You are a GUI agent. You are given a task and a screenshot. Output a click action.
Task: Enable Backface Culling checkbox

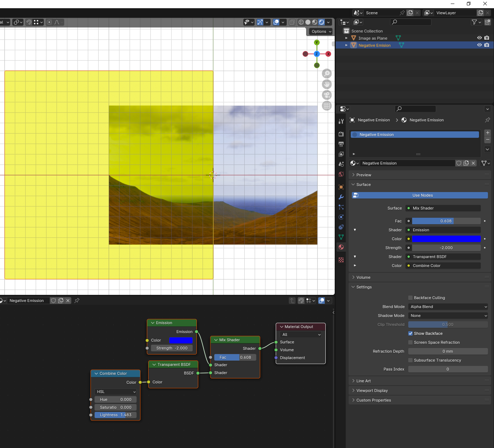pyautogui.click(x=410, y=298)
